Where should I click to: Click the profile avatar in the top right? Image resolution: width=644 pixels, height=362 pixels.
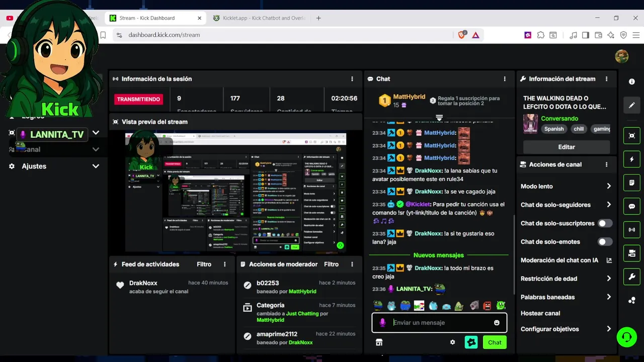pos(622,56)
